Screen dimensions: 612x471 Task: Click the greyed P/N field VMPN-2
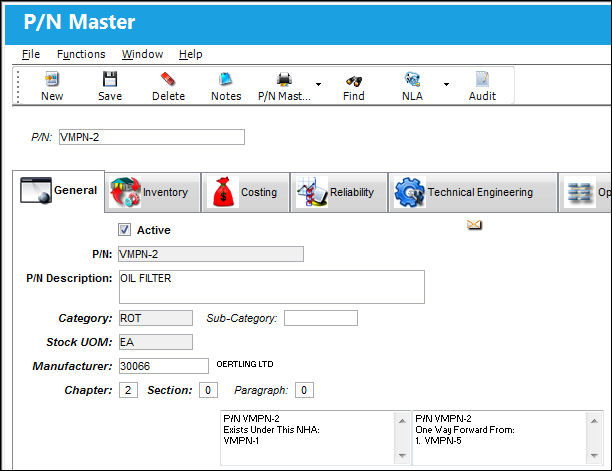click(211, 254)
